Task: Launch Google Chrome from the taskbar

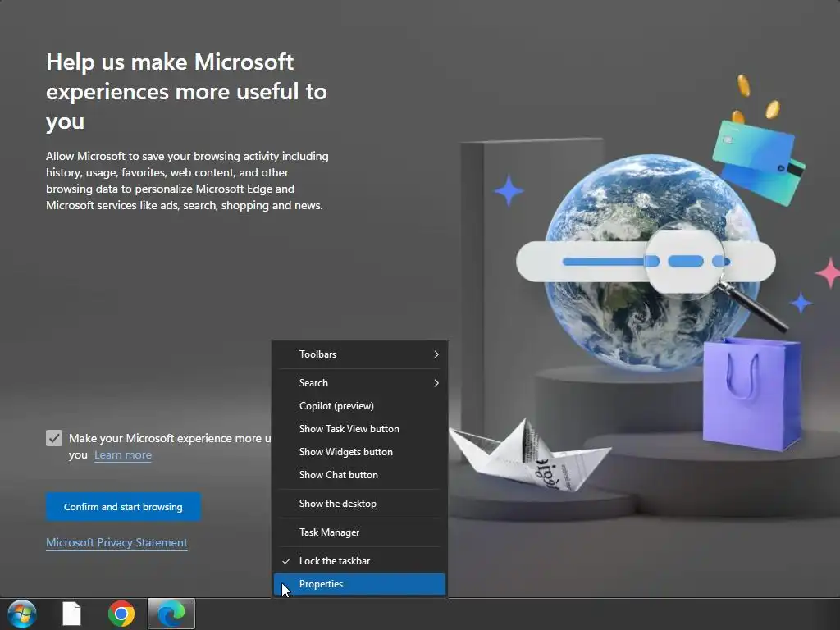Action: [121, 614]
